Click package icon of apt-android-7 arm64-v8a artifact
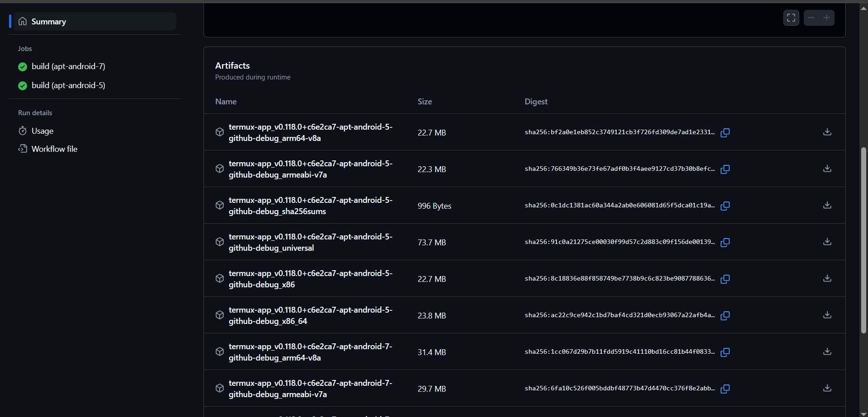 (220, 351)
